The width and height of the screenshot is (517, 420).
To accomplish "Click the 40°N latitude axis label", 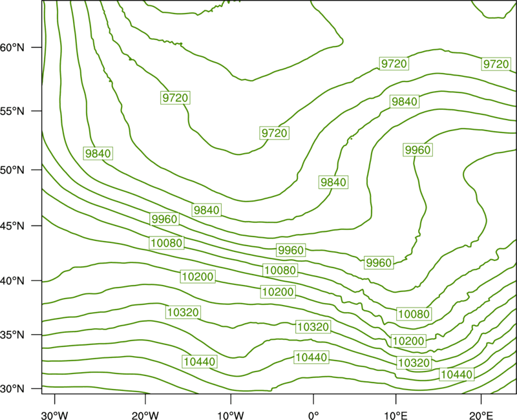I will [12, 281].
